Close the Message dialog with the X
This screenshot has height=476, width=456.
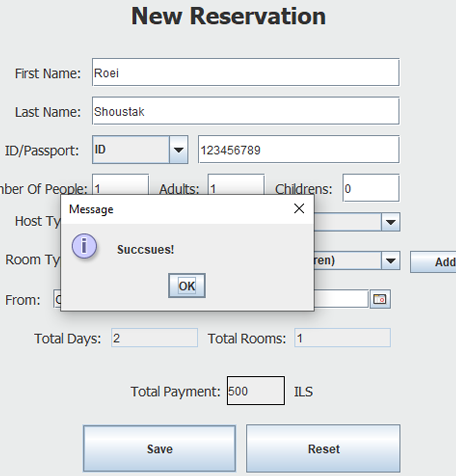pyautogui.click(x=299, y=209)
